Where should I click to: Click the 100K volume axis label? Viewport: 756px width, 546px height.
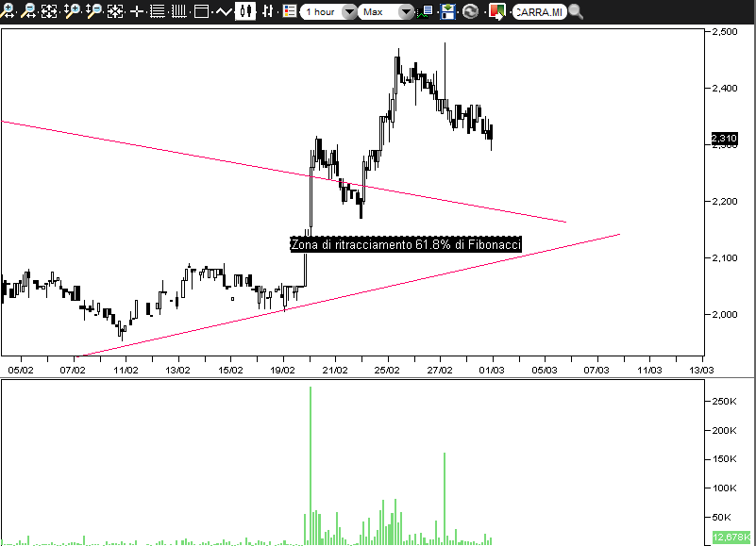[724, 488]
